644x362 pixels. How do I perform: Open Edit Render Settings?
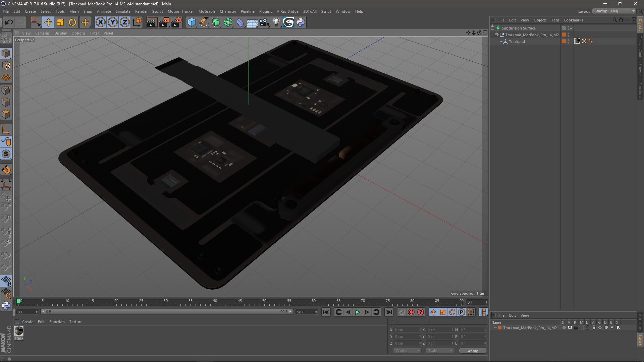coord(176,22)
